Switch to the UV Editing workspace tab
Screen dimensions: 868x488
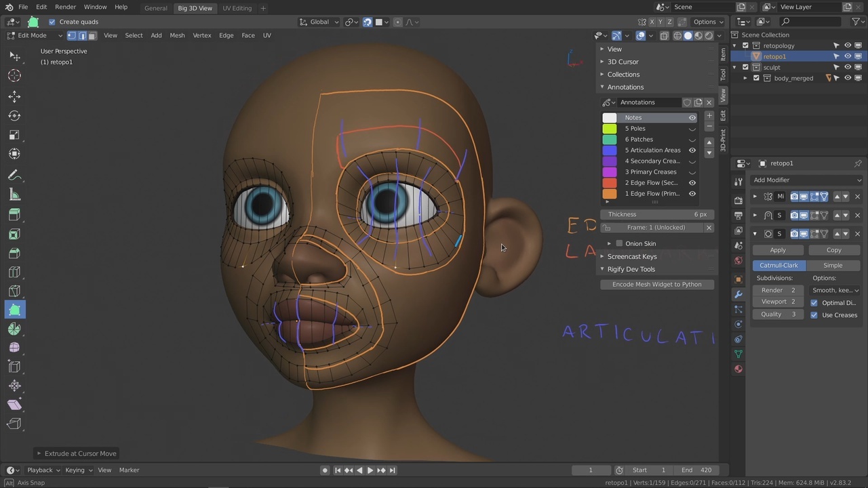point(237,8)
